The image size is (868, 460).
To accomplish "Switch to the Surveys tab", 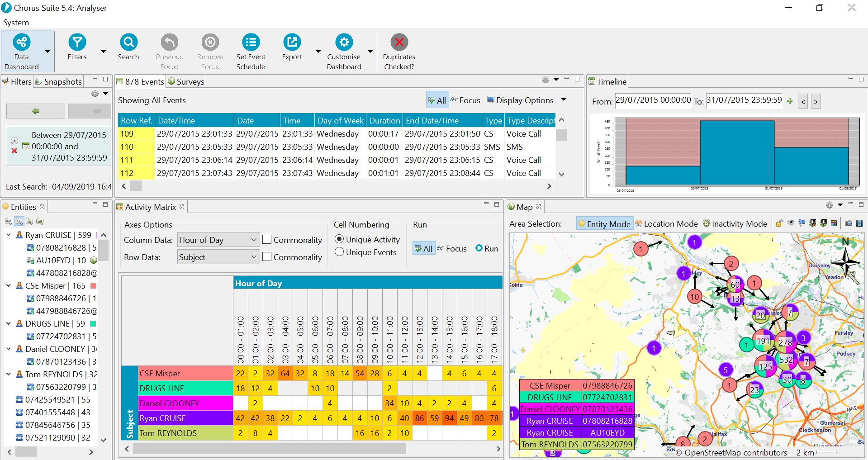I will tap(186, 82).
